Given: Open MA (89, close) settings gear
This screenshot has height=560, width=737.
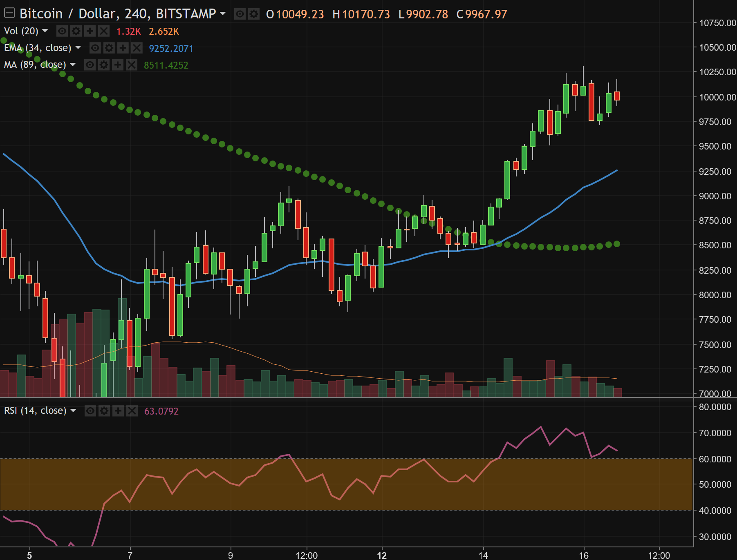Looking at the screenshot, I should coord(104,65).
